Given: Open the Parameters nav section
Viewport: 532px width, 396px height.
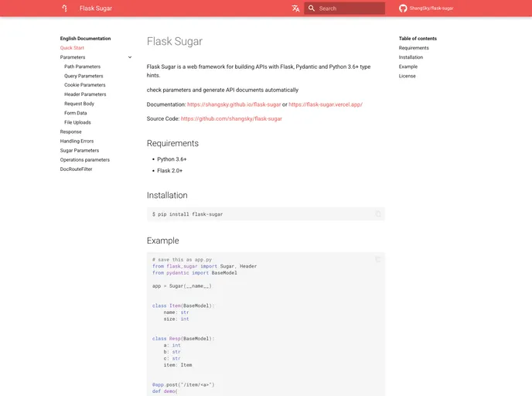Looking at the screenshot, I should (x=73, y=57).
